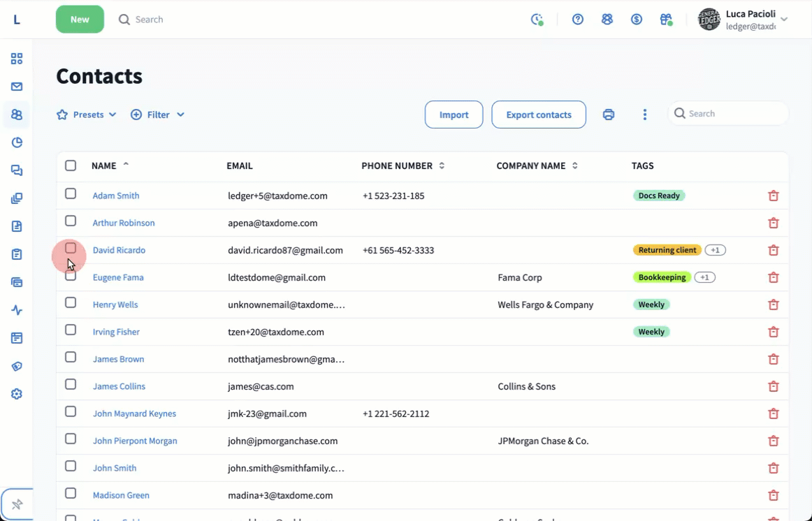Viewport: 812px width, 521px height.
Task: Click the pin icon at bottom left
Action: point(17,504)
